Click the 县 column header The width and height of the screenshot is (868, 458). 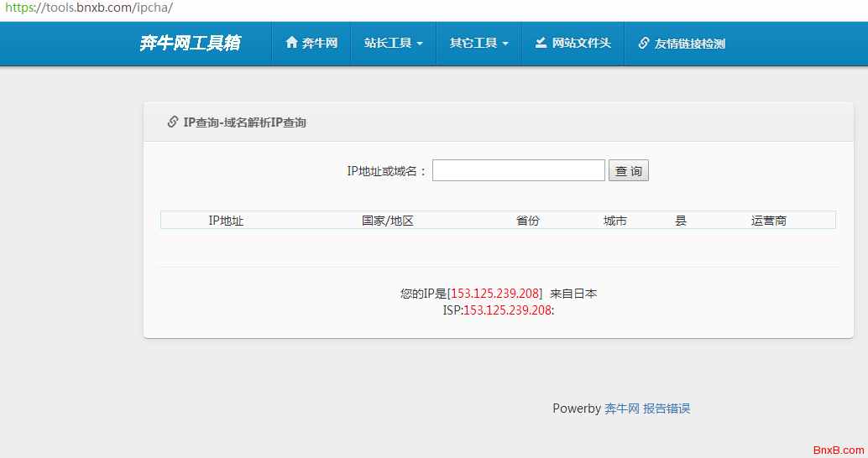(x=681, y=221)
